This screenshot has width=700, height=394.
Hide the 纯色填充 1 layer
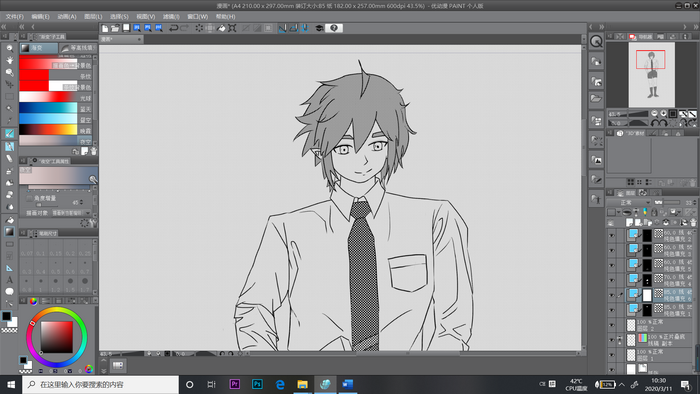tap(612, 310)
